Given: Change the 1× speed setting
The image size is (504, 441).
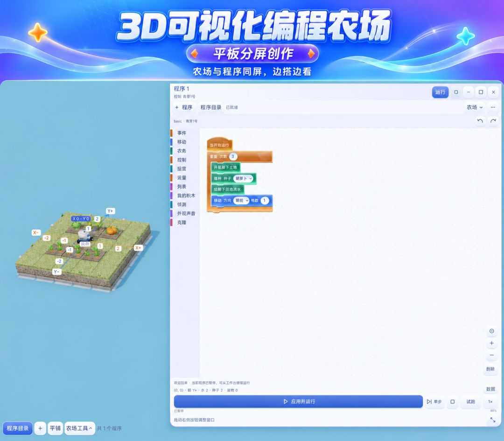Looking at the screenshot, I should pos(490,402).
